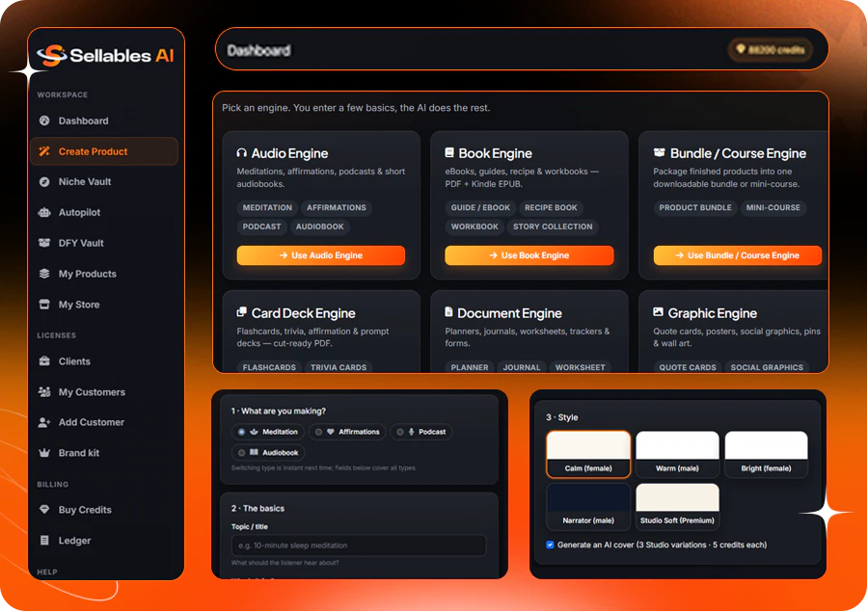Click the TRIVIA CARDS tag
Screen dimensions: 868x612
339,367
